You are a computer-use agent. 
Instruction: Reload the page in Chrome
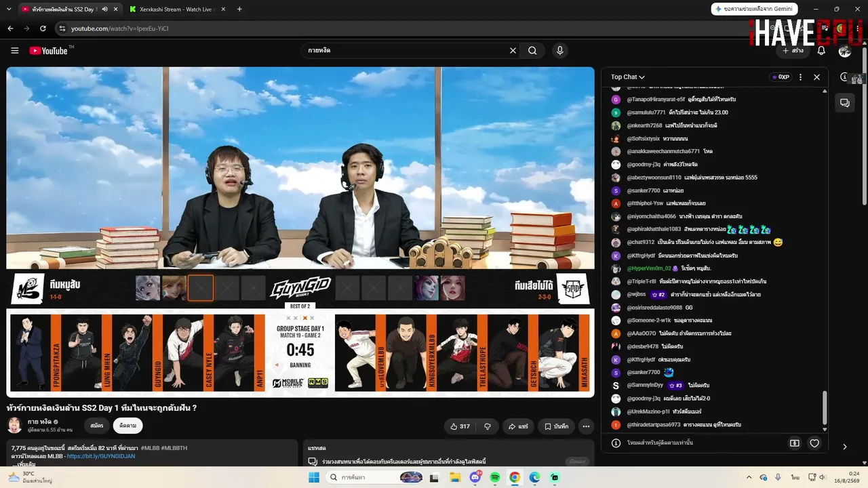43,28
